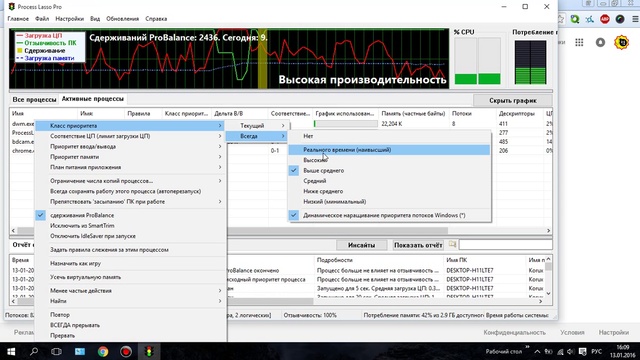
Task: Open Условия link in browser
Action: pos(572,332)
